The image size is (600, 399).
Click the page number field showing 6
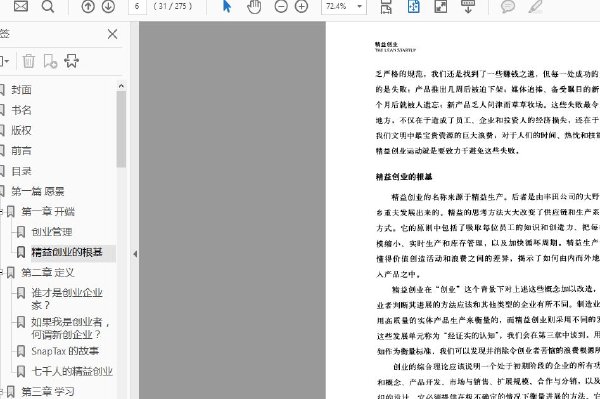click(x=137, y=7)
